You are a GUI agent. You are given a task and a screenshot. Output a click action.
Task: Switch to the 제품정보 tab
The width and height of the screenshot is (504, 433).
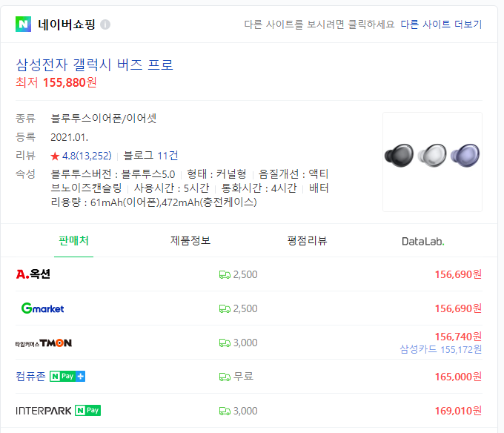click(x=190, y=240)
